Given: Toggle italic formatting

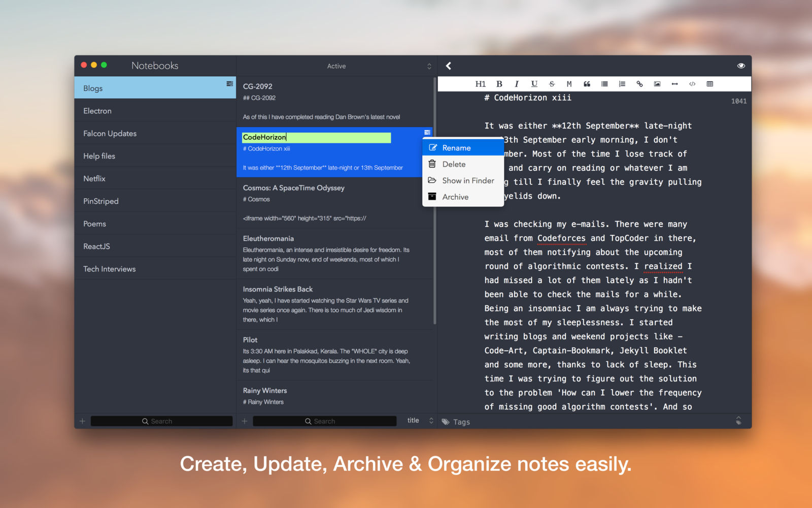Looking at the screenshot, I should pos(517,84).
